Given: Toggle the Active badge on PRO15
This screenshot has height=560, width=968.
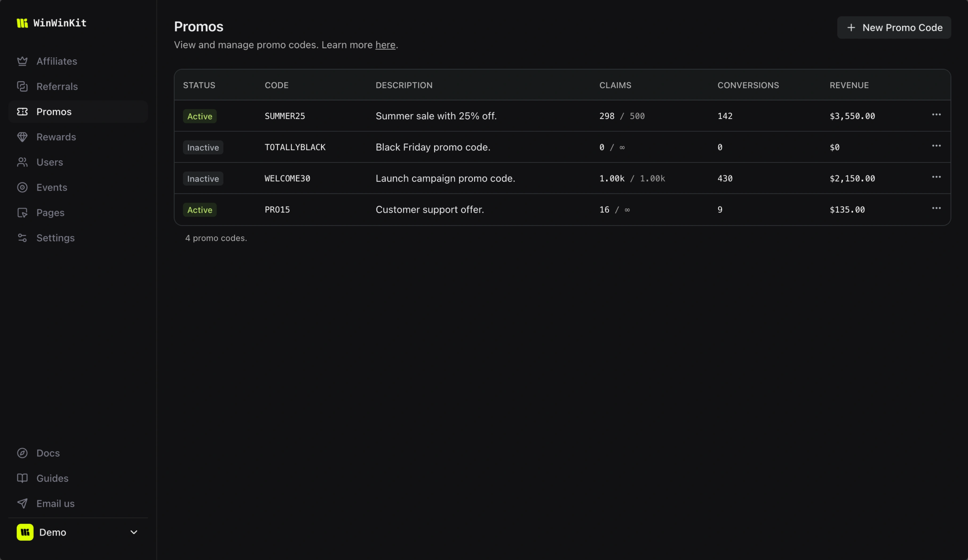Looking at the screenshot, I should point(199,210).
